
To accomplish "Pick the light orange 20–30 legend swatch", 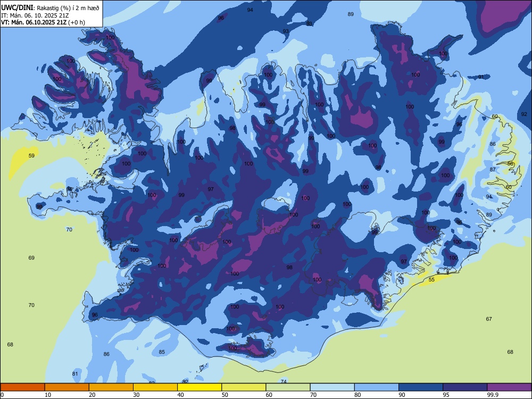I will [111, 387].
